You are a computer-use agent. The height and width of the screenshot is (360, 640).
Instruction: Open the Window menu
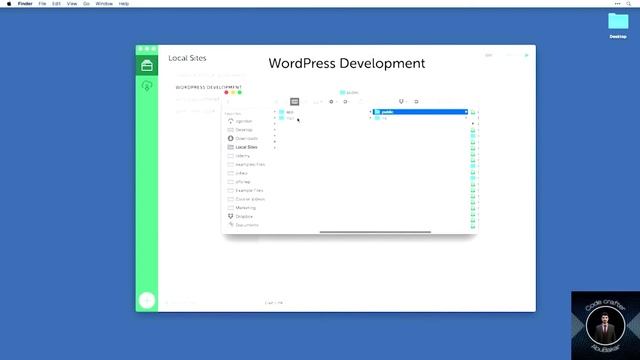tap(104, 4)
